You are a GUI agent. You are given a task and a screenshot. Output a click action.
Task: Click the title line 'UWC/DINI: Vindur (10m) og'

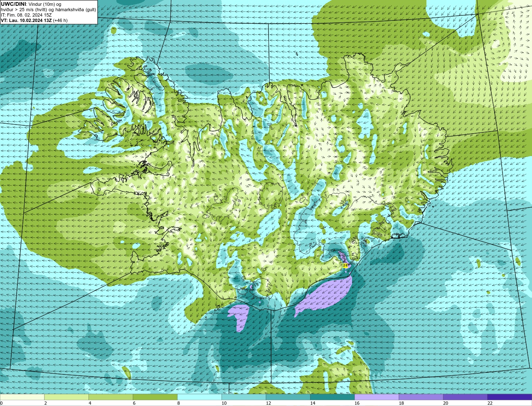point(31,4)
